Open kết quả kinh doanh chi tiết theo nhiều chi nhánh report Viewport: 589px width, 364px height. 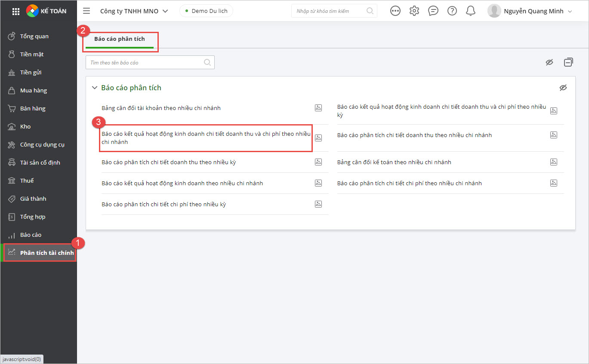206,138
